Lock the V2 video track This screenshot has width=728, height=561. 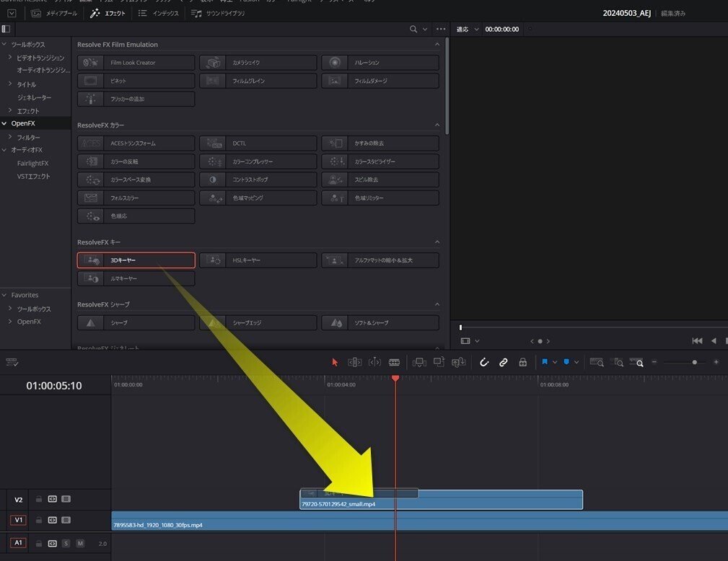pos(39,499)
